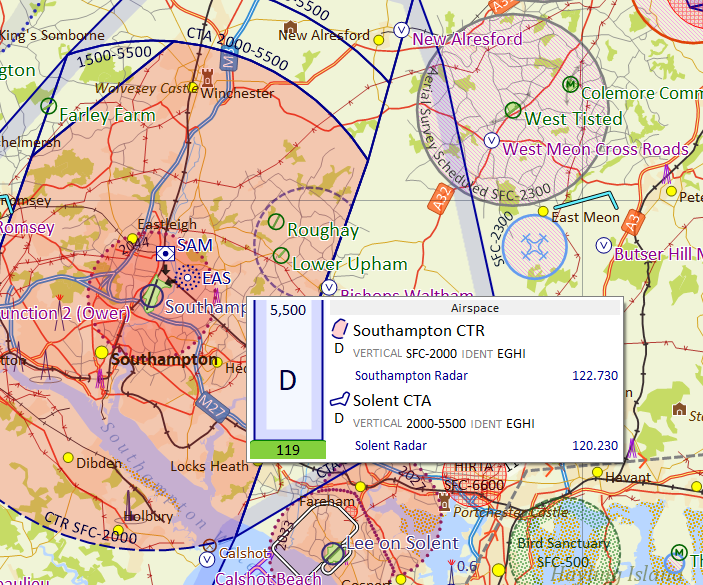Click the New Alresford building landmark icon

[290, 26]
